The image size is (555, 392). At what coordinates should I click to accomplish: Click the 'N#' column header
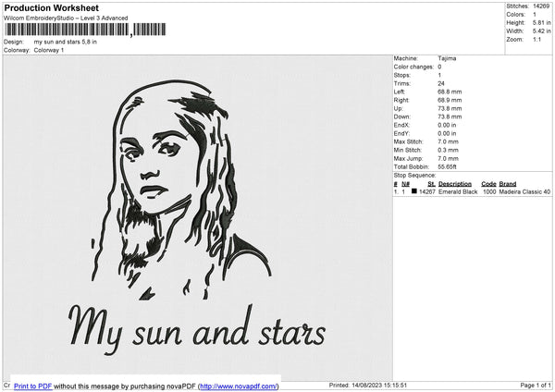point(405,184)
